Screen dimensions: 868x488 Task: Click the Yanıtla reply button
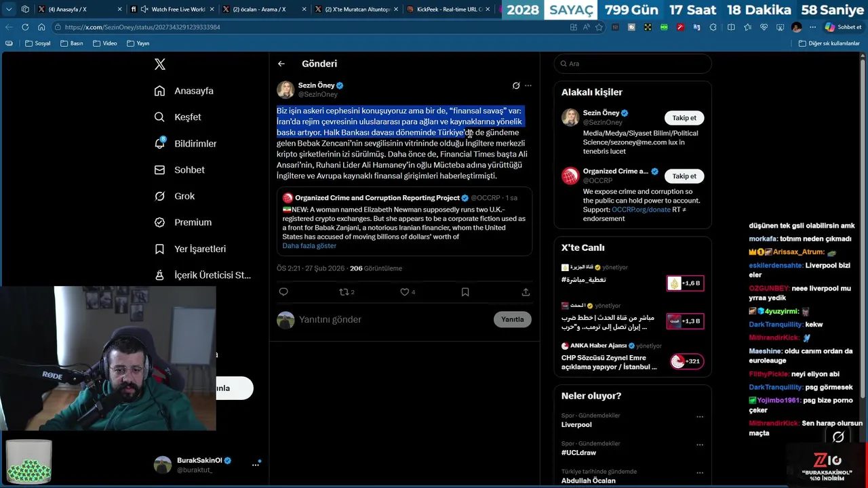(513, 319)
